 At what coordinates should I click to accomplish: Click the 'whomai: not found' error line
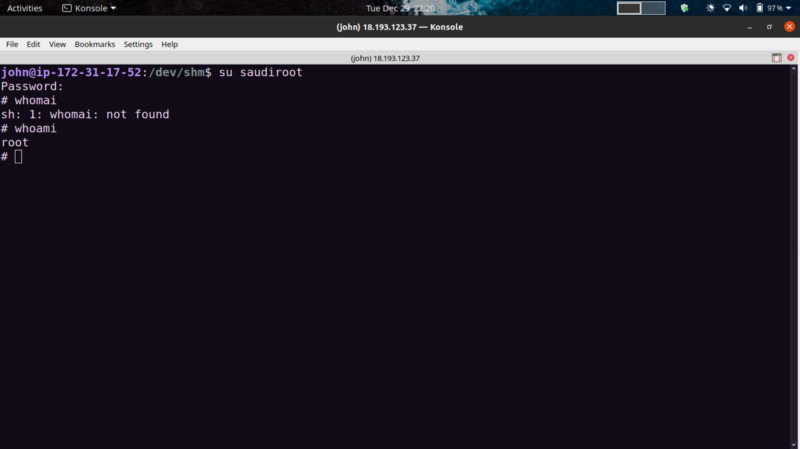click(x=85, y=115)
